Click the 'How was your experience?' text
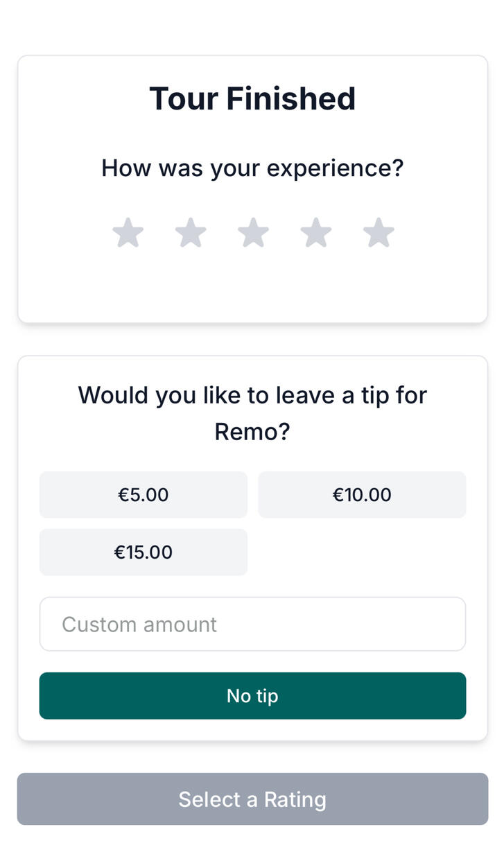The image size is (504, 863). coord(252,168)
